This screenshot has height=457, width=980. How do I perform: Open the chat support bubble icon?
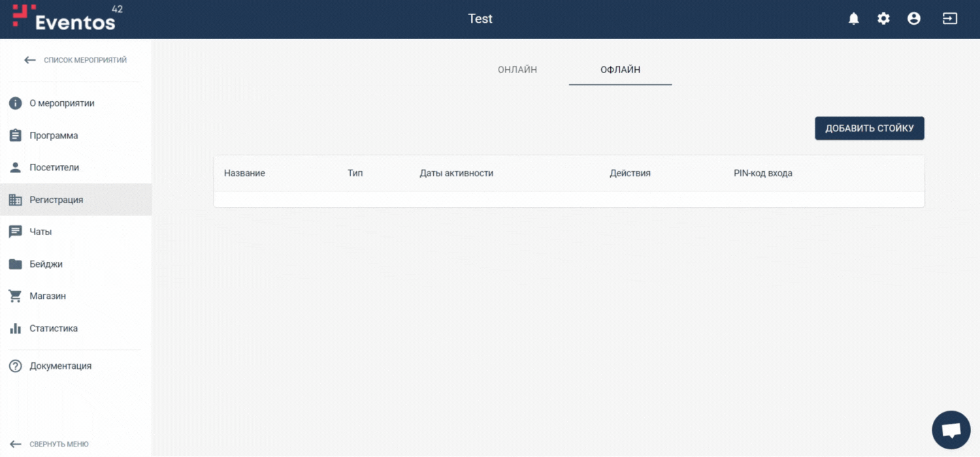tap(951, 430)
